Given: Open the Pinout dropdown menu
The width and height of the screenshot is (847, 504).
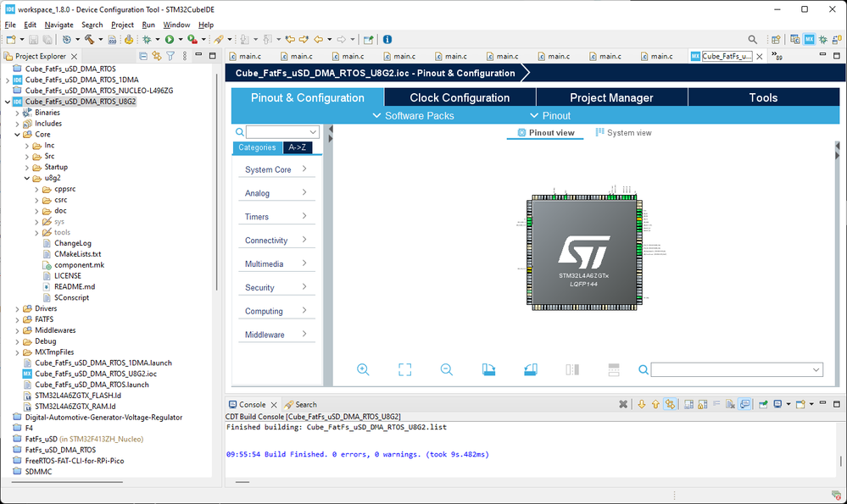Looking at the screenshot, I should (x=550, y=115).
